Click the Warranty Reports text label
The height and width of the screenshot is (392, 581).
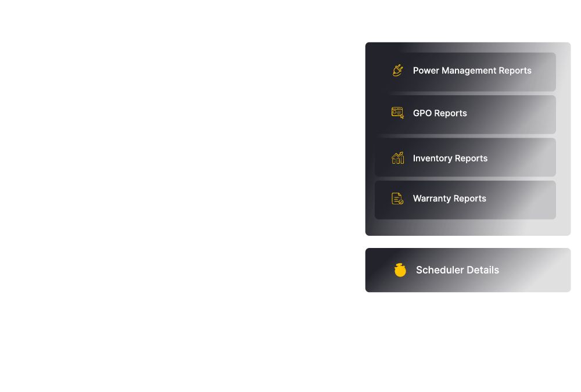[x=450, y=199]
